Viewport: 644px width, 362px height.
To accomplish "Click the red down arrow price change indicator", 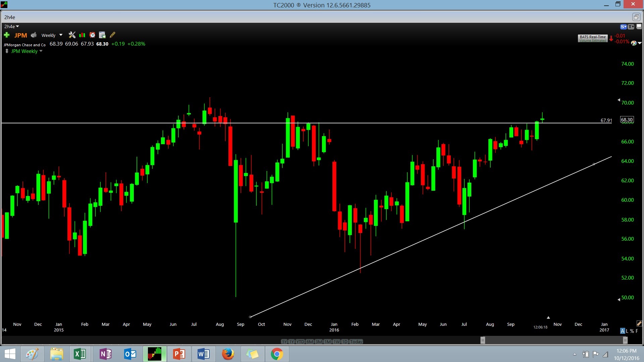I will [611, 39].
